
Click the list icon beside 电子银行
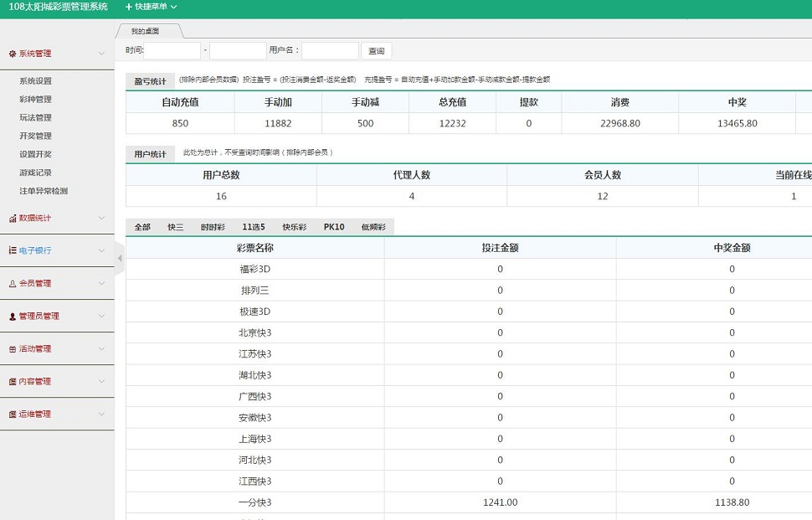point(13,250)
